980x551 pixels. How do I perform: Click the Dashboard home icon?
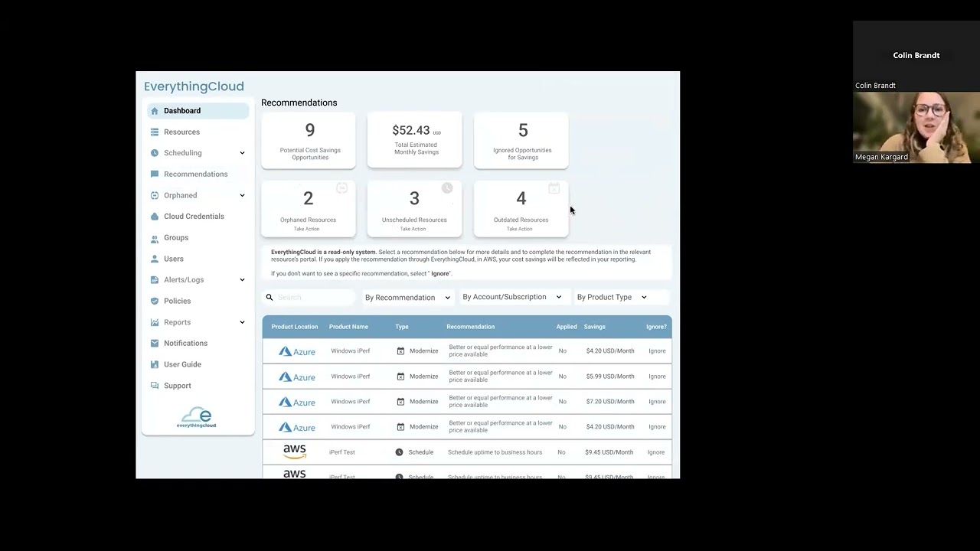click(x=155, y=111)
